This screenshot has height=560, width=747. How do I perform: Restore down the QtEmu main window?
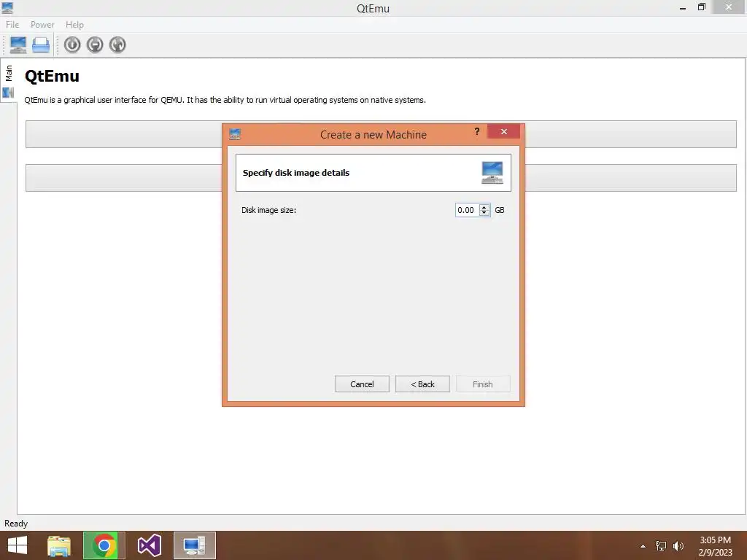701,7
